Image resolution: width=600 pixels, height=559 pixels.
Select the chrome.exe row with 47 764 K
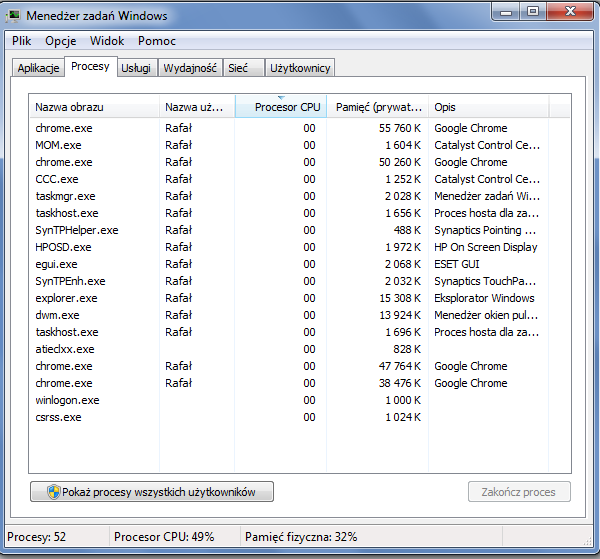pyautogui.click(x=300, y=366)
